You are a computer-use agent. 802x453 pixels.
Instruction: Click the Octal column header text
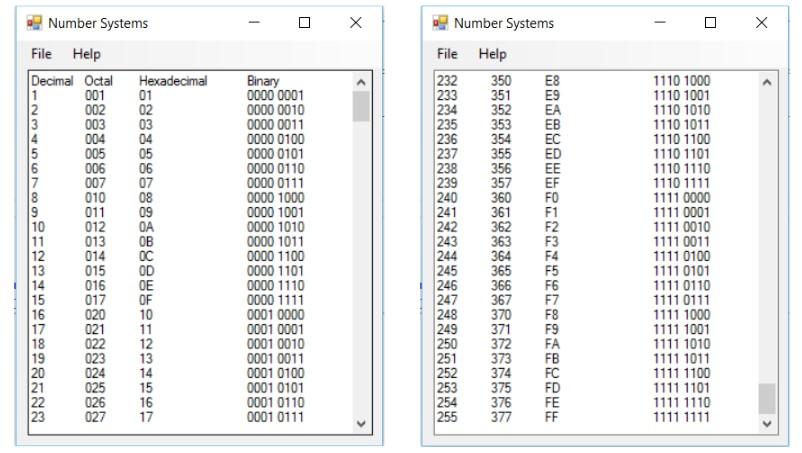98,81
